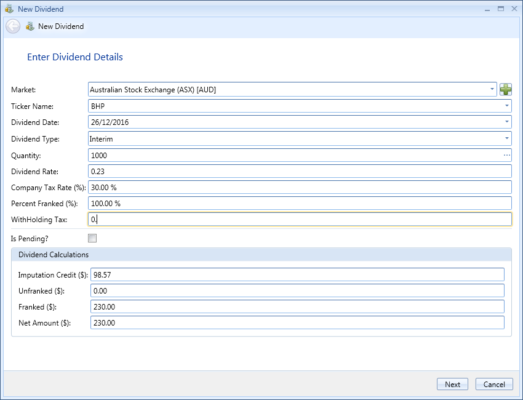523x400 pixels.
Task: Open the Quantity ellipsis picker
Action: [507, 155]
